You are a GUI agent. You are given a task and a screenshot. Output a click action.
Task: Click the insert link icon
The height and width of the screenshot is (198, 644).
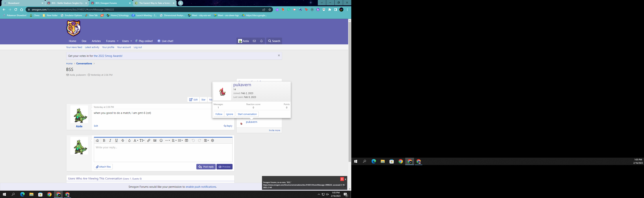point(149,141)
